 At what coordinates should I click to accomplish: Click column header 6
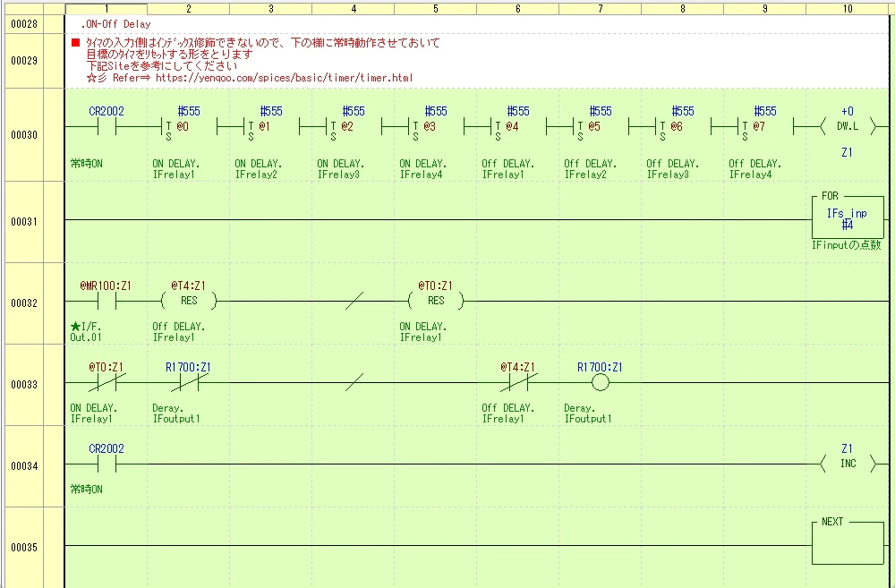click(517, 9)
